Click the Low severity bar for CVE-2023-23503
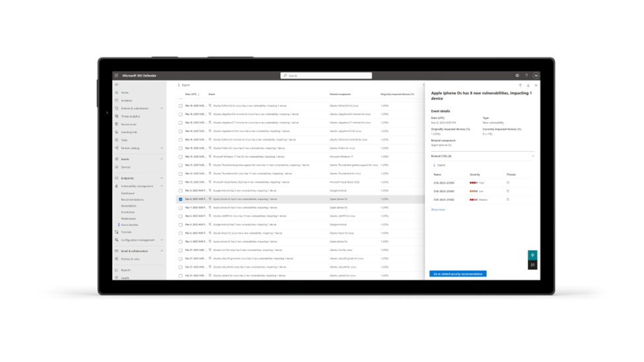This screenshot has width=644, height=362. (474, 191)
